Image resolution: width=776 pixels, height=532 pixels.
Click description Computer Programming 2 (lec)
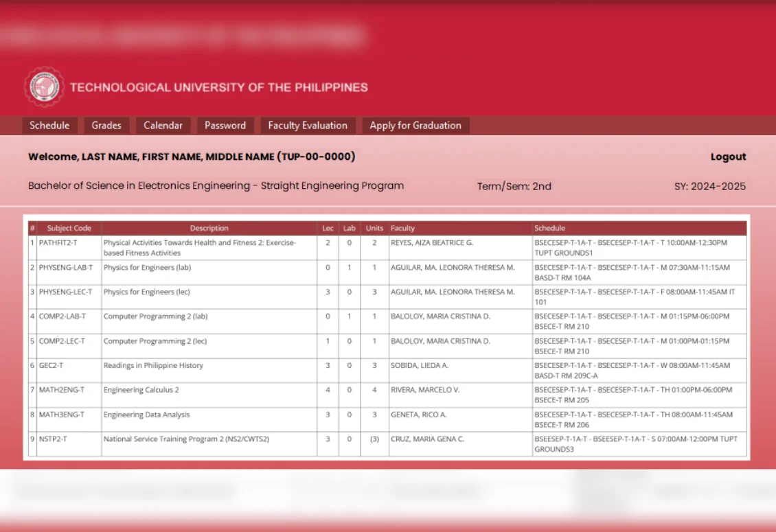(x=155, y=341)
